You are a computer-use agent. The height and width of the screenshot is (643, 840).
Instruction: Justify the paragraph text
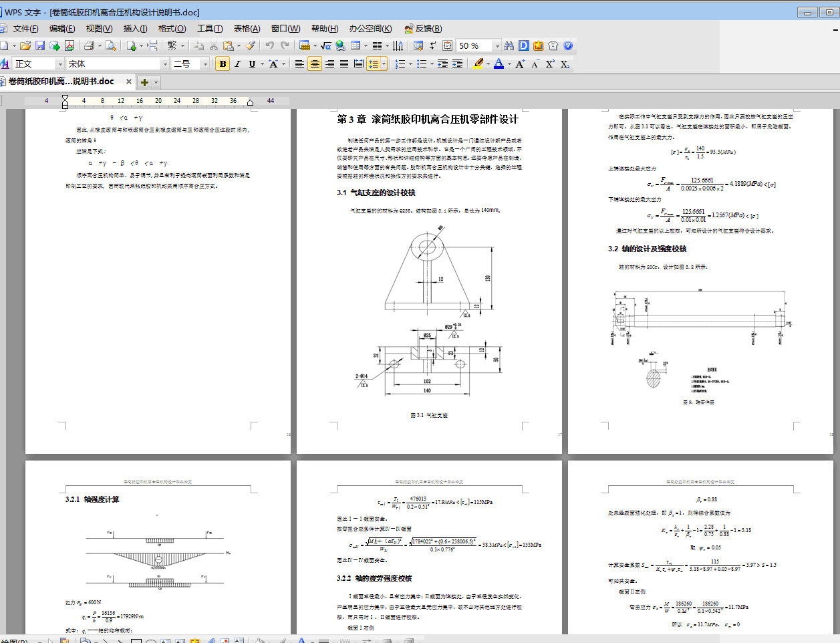[344, 64]
